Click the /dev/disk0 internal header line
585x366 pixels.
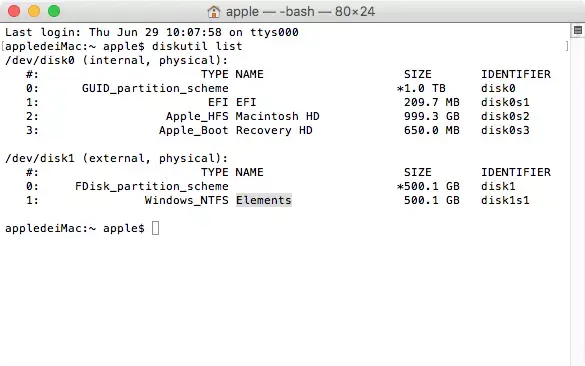click(x=116, y=60)
